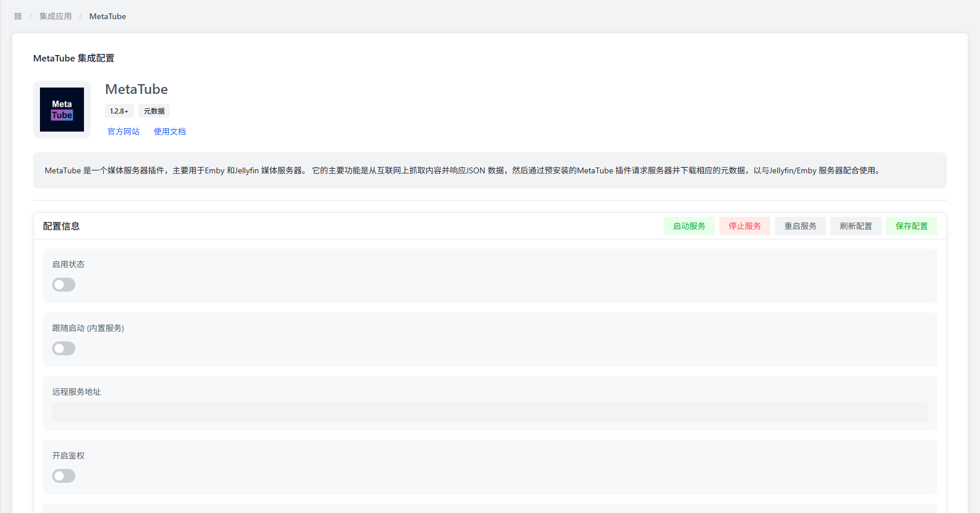Click the MetaTube logo thumbnail
This screenshot has width=980, height=513.
point(62,110)
